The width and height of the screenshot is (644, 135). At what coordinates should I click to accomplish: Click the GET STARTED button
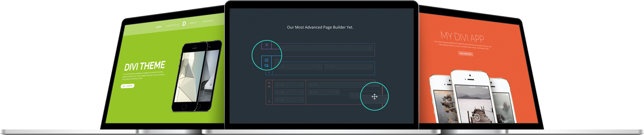pyautogui.click(x=127, y=86)
